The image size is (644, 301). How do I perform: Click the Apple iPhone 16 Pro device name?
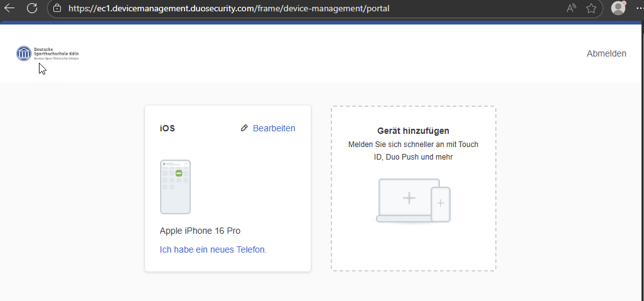[200, 231]
